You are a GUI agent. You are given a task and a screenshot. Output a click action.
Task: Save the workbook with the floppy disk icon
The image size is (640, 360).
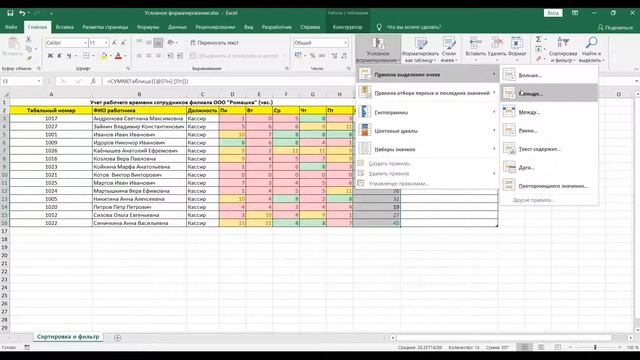pos(10,13)
